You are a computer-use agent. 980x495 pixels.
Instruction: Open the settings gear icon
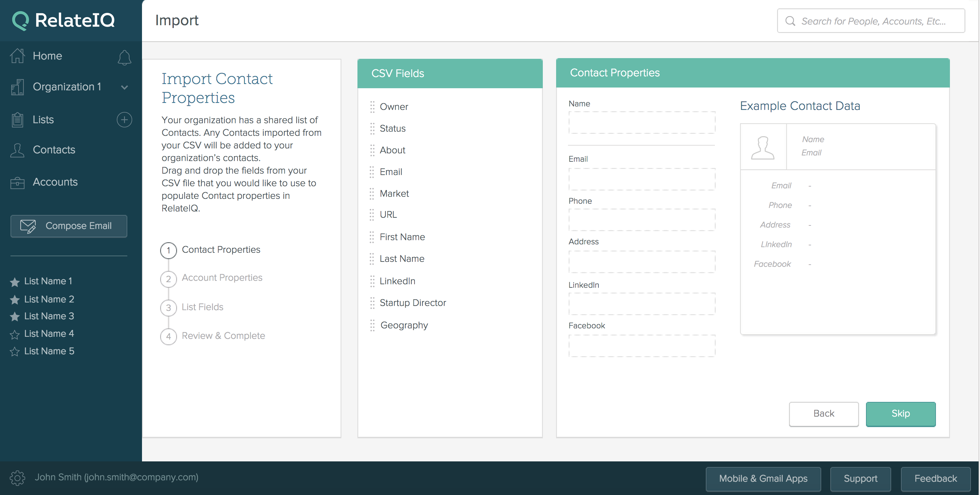pos(17,478)
